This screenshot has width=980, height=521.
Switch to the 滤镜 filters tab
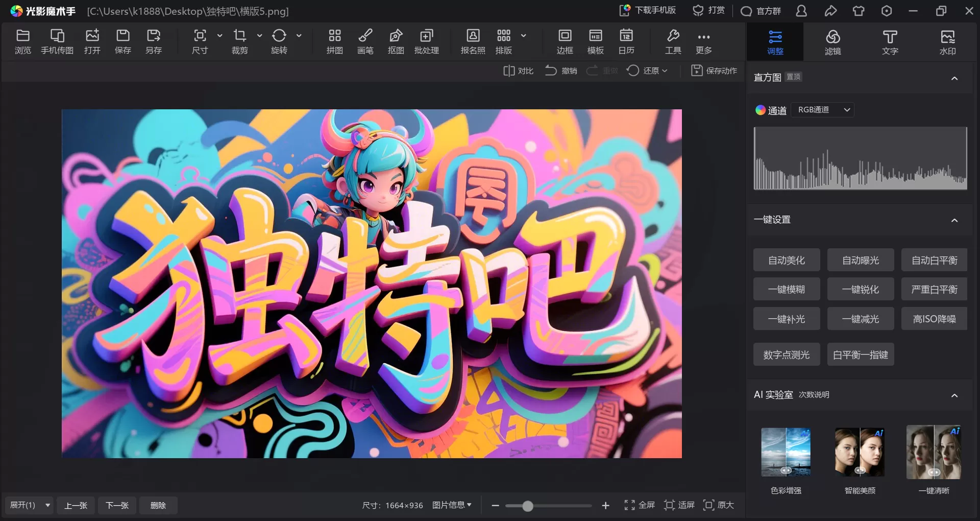(833, 41)
